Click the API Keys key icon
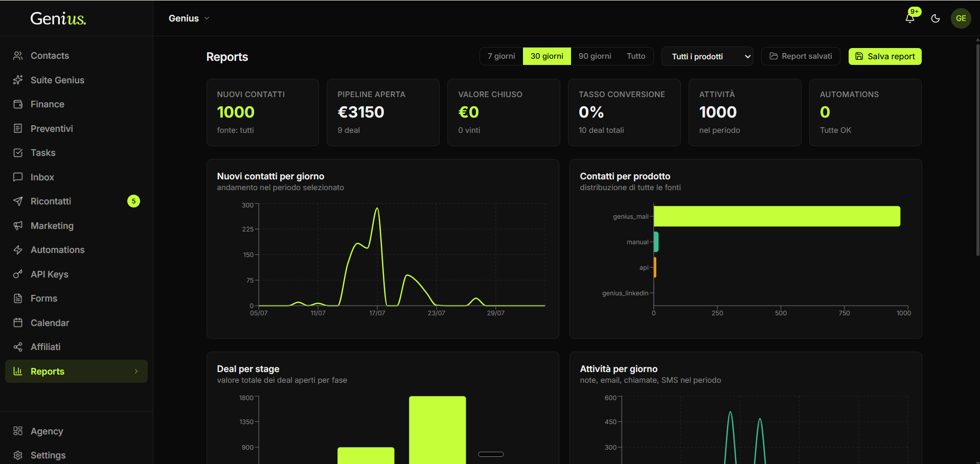 tap(18, 274)
